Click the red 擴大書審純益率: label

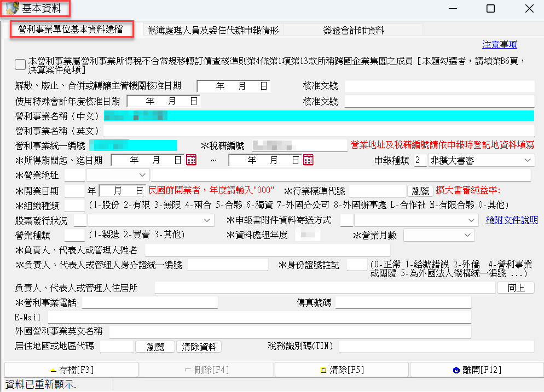[468, 190]
